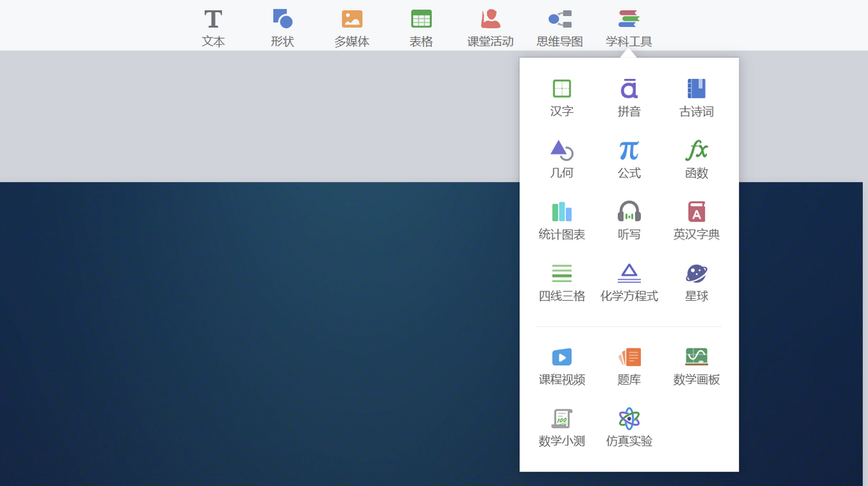Insert a 表格 table
The width and height of the screenshot is (868, 486).
[421, 28]
